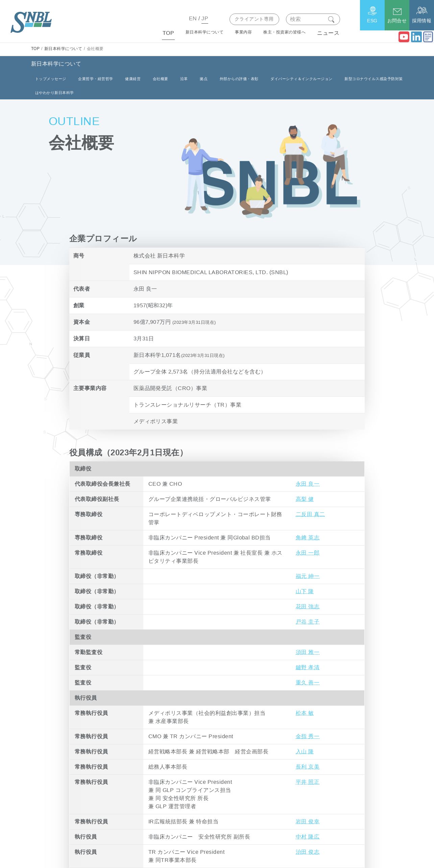Viewport: 434px width, 868px height.
Task: Open 新型コロナウイルス感染予防対策 sub-menu tab
Action: click(x=373, y=79)
